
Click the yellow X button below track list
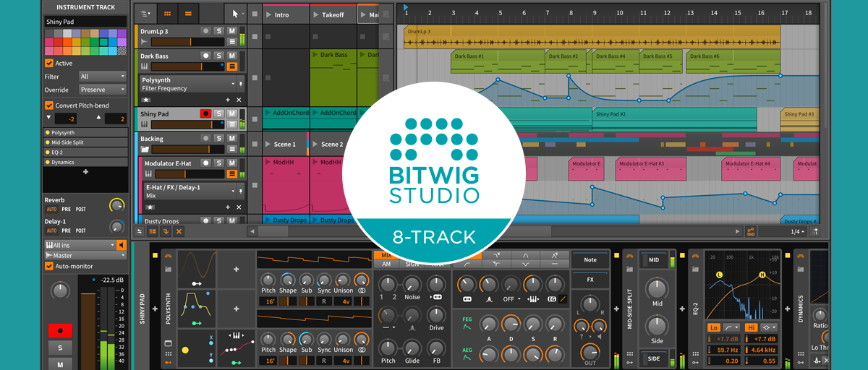pyautogui.click(x=179, y=231)
